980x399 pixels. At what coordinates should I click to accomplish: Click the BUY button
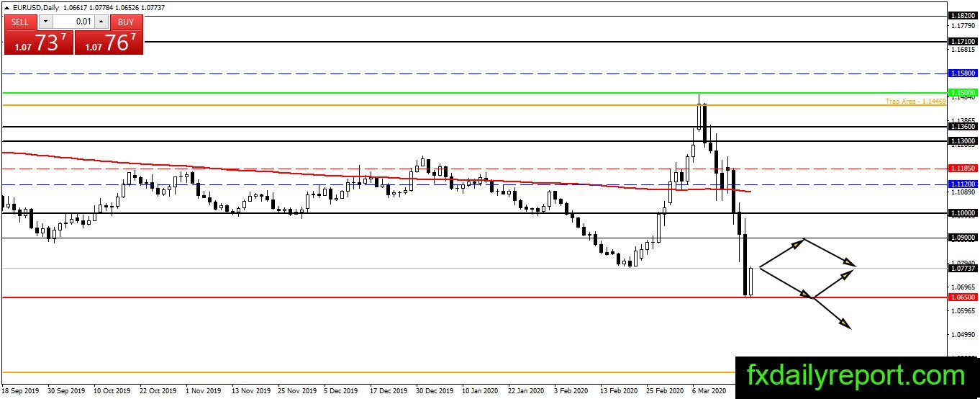(126, 22)
